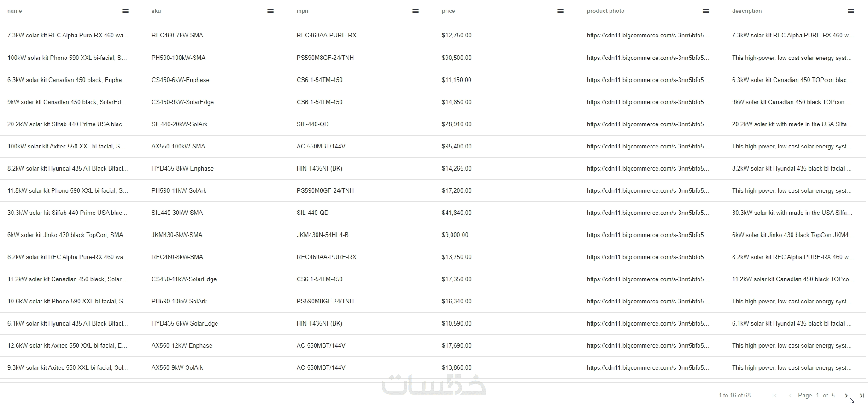The height and width of the screenshot is (403, 868).
Task: Jump to the last page arrow
Action: (x=862, y=395)
